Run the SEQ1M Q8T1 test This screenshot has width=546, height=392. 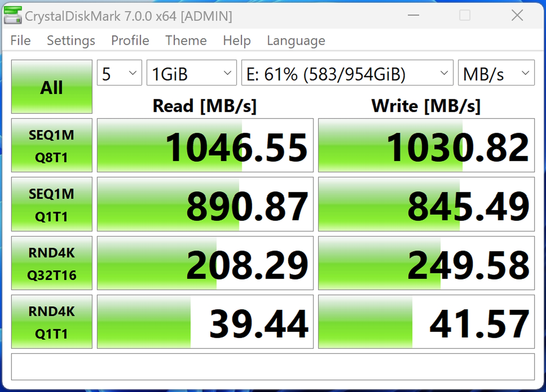52,145
